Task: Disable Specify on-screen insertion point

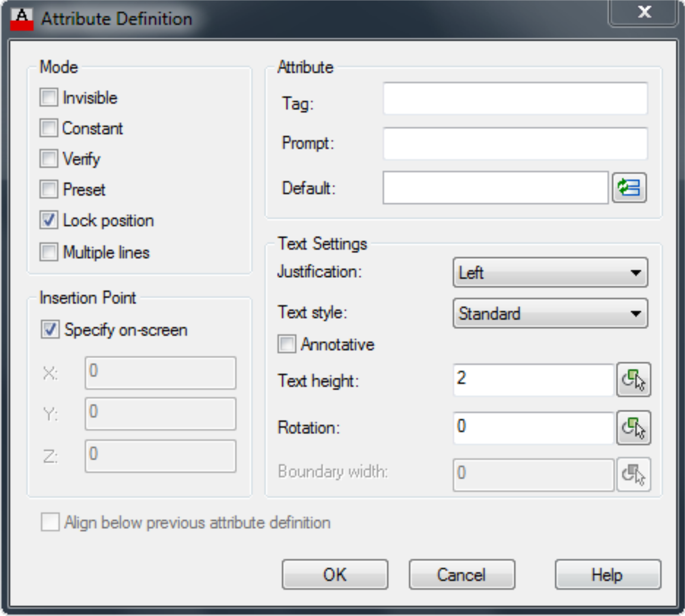Action: click(50, 330)
